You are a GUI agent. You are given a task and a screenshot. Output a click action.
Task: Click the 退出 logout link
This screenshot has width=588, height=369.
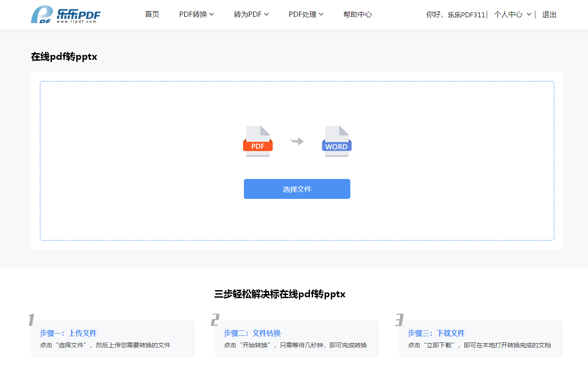pos(549,15)
